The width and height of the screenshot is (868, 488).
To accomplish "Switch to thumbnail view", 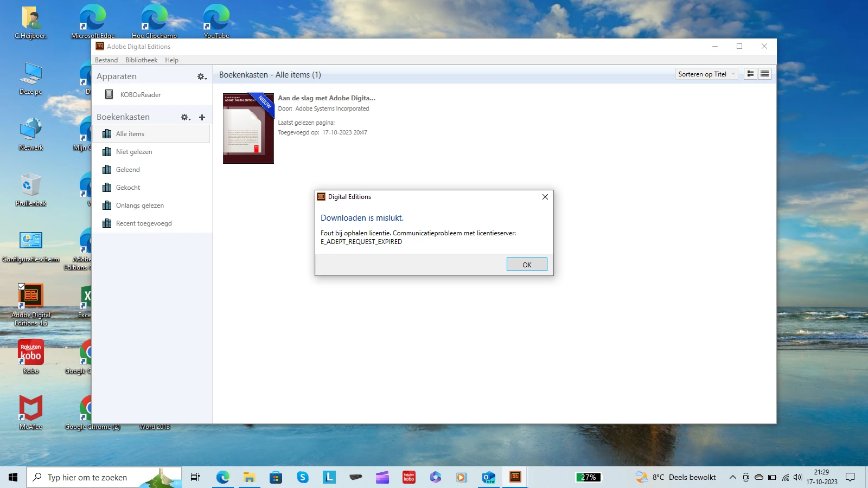I will tap(751, 74).
